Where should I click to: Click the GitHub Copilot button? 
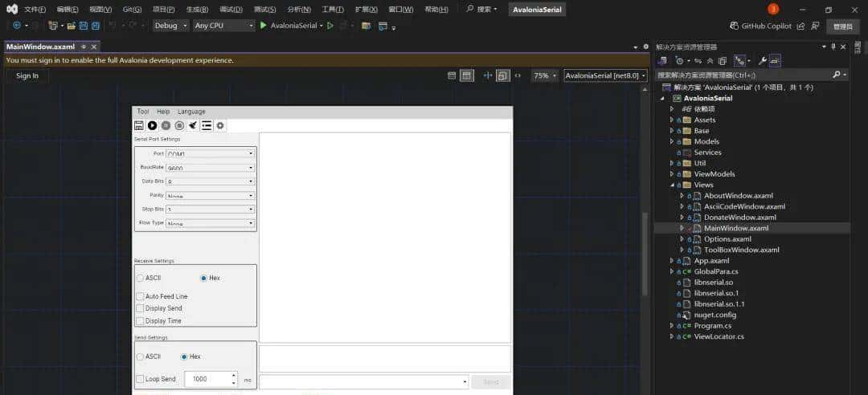point(760,26)
